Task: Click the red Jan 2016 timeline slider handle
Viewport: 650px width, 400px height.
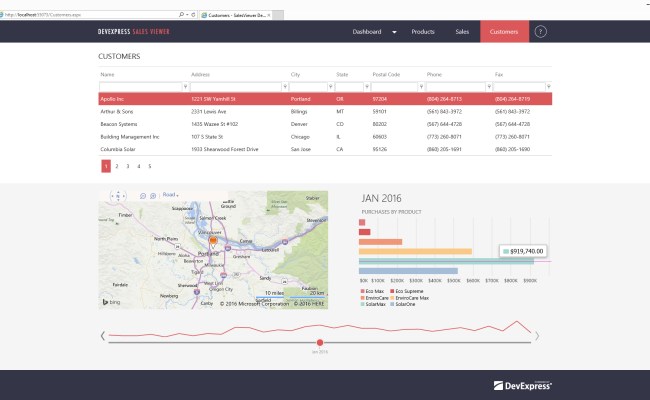Action: pyautogui.click(x=320, y=342)
